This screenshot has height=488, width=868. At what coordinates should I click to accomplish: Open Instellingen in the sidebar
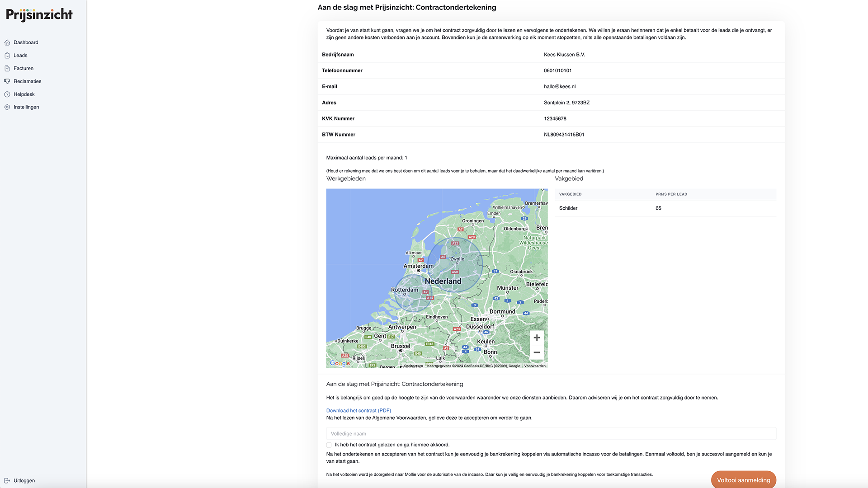[26, 107]
